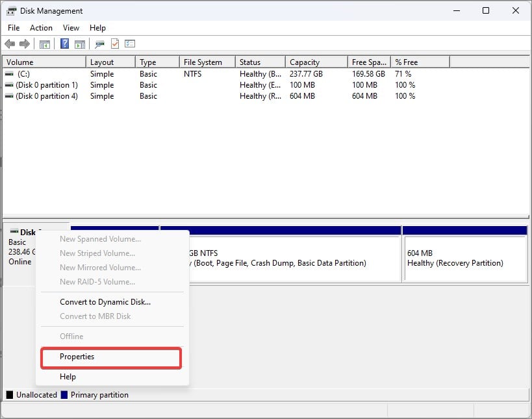Sort by the Capacity column header
Image resolution: width=532 pixels, height=419 pixels.
point(305,62)
